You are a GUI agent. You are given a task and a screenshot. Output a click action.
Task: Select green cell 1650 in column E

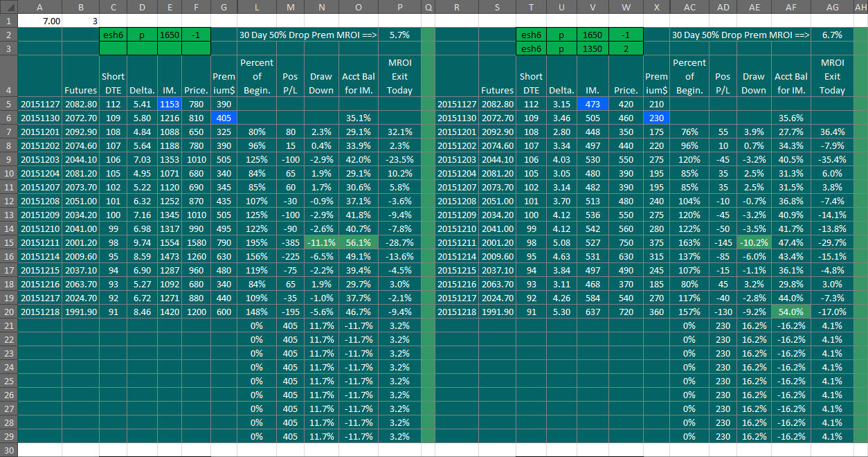[x=170, y=35]
